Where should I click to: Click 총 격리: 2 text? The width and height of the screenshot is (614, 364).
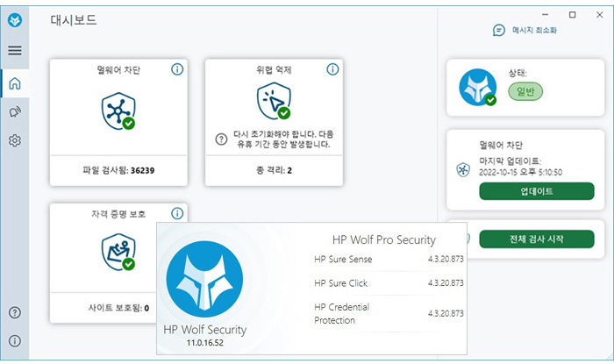(x=274, y=170)
